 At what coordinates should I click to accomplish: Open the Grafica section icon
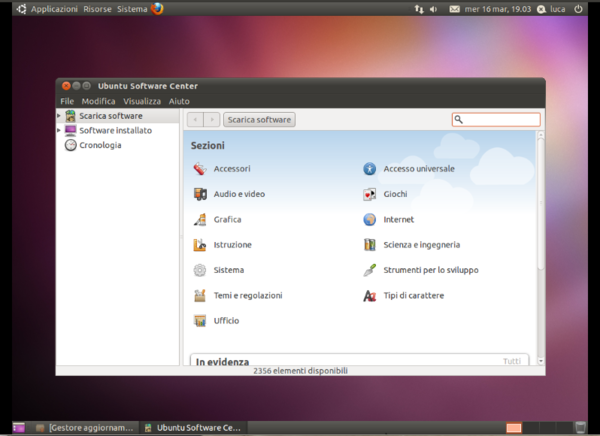click(200, 219)
